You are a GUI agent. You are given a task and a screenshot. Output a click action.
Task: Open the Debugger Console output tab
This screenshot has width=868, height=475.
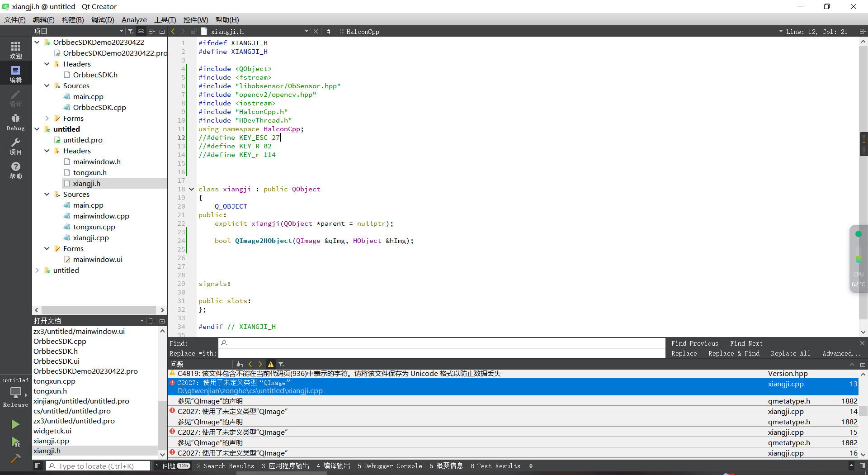pos(390,465)
